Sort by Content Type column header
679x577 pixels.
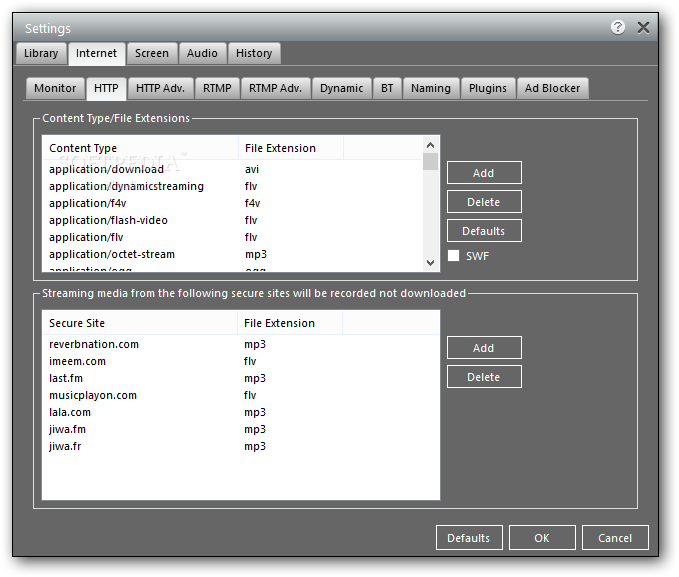(140, 148)
